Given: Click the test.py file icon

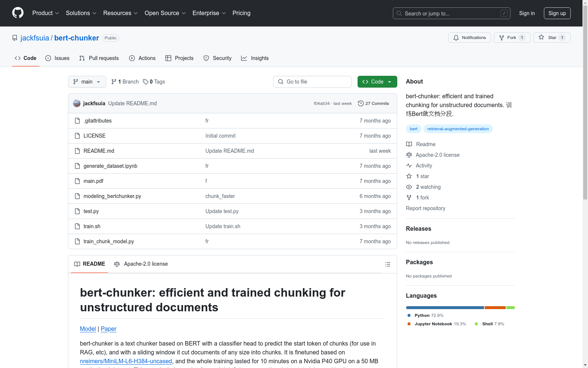Looking at the screenshot, I should tap(77, 211).
